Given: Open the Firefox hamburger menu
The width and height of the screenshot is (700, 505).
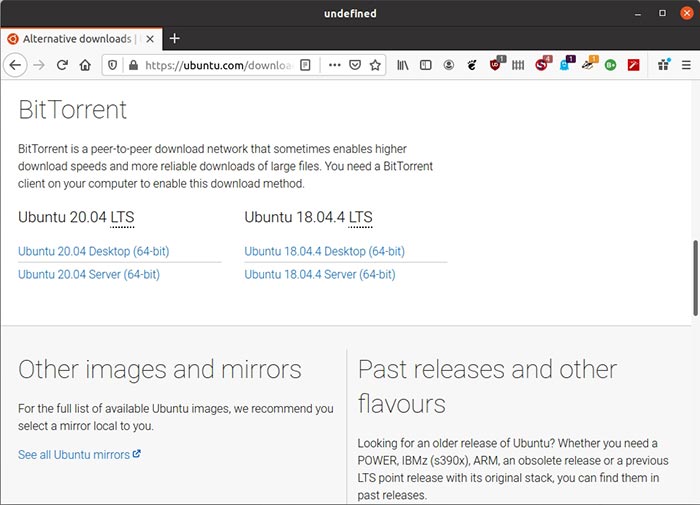Looking at the screenshot, I should coord(686,65).
